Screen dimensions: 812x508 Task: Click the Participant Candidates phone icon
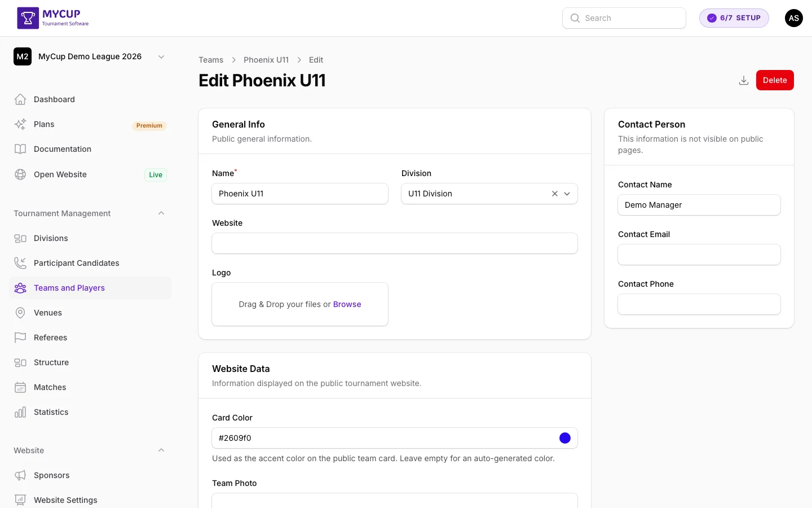pyautogui.click(x=20, y=263)
